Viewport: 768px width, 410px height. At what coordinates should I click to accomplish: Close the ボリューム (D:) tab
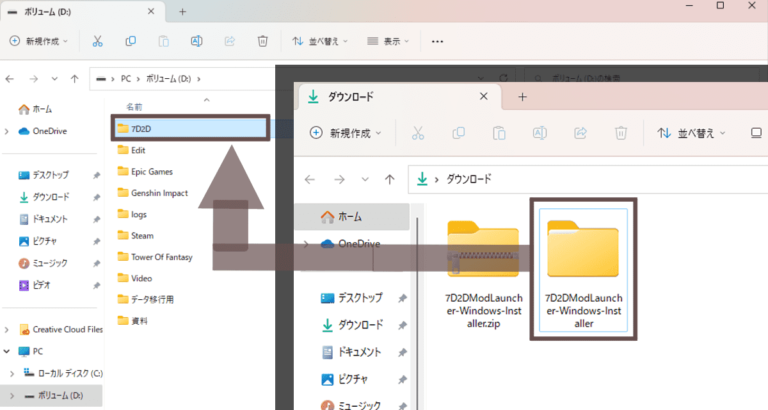[151, 11]
